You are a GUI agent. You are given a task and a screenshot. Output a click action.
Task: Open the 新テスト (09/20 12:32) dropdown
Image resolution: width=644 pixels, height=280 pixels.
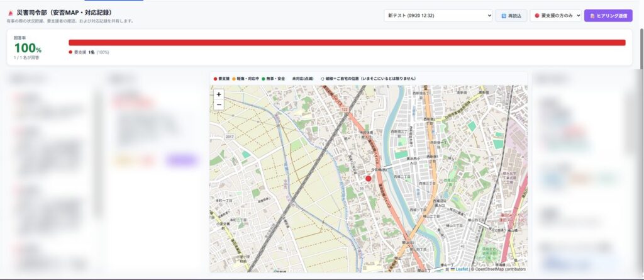438,16
